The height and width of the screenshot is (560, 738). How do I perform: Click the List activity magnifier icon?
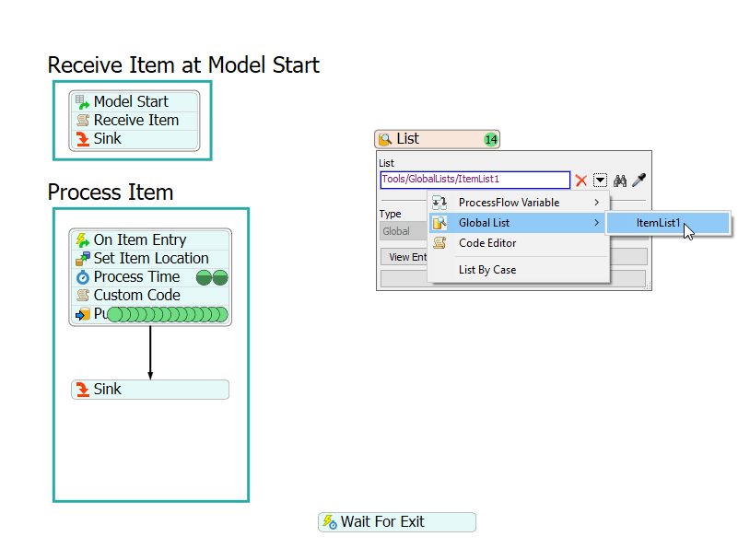click(x=385, y=140)
